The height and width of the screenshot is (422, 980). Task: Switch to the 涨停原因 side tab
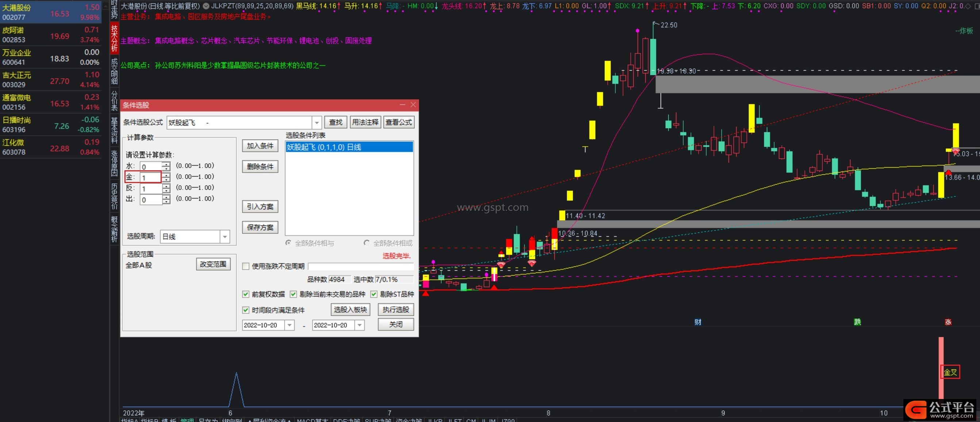pyautogui.click(x=114, y=163)
